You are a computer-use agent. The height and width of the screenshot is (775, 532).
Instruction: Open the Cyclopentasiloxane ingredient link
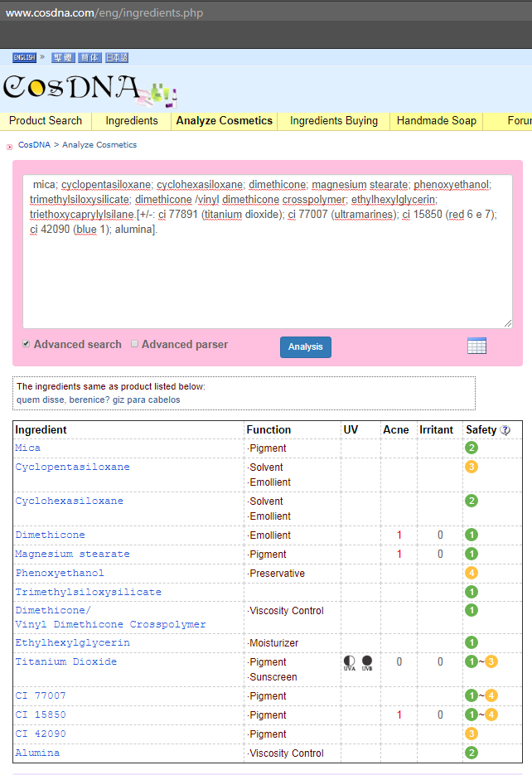pyautogui.click(x=73, y=467)
